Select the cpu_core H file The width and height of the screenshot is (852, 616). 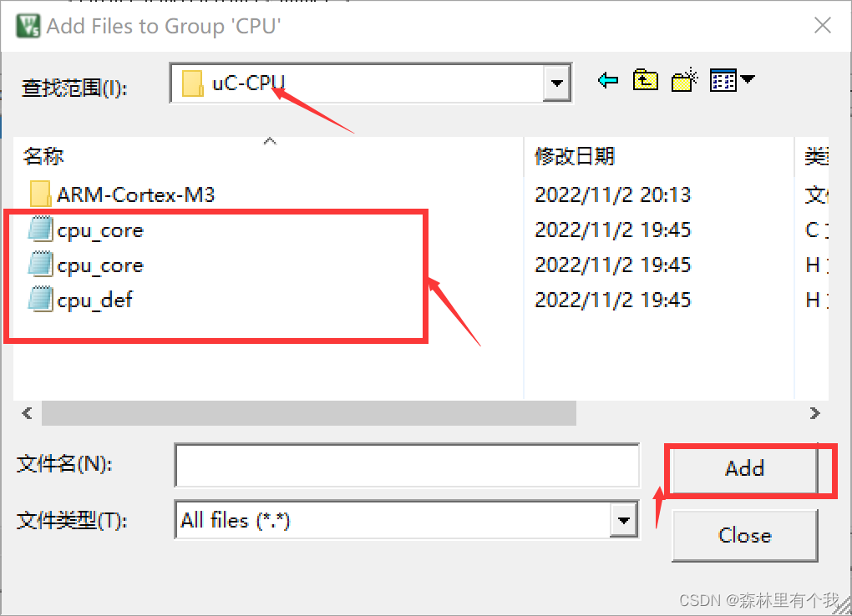pos(100,265)
